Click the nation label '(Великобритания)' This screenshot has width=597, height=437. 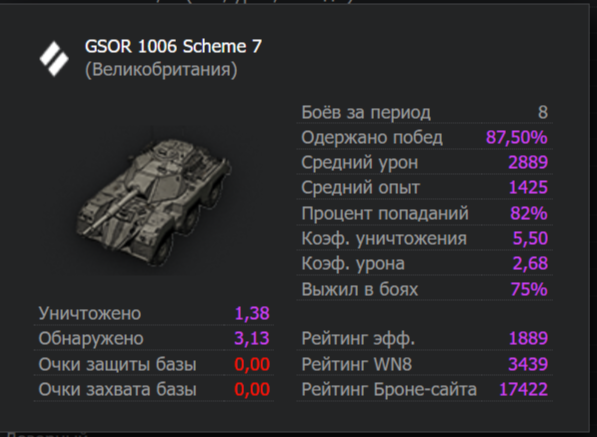(x=161, y=70)
